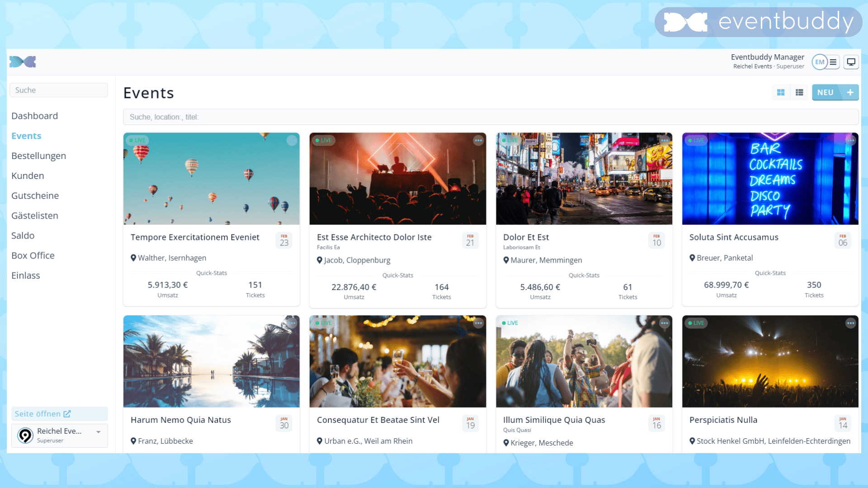Open the hot air balloons event thumbnail

[x=212, y=178]
